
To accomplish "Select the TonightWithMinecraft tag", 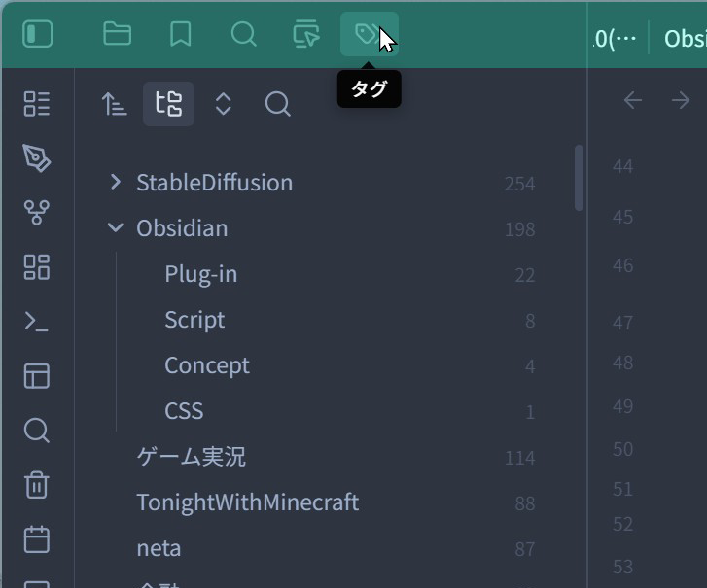I will pos(247,502).
